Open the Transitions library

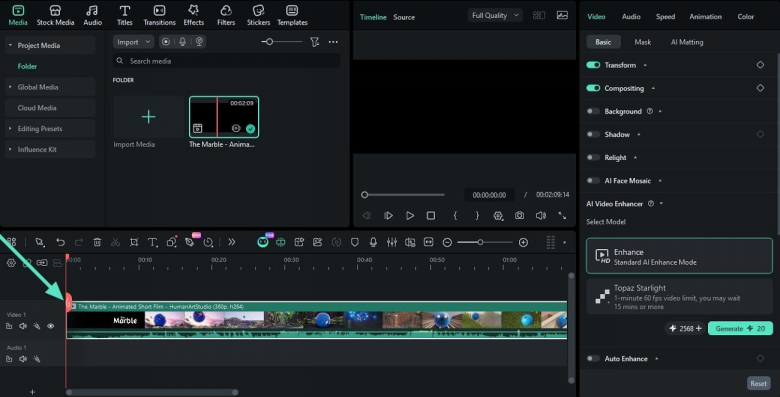(159, 15)
